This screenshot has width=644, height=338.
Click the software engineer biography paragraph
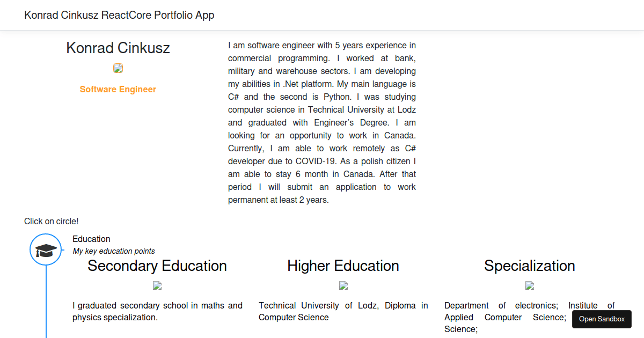click(322, 122)
